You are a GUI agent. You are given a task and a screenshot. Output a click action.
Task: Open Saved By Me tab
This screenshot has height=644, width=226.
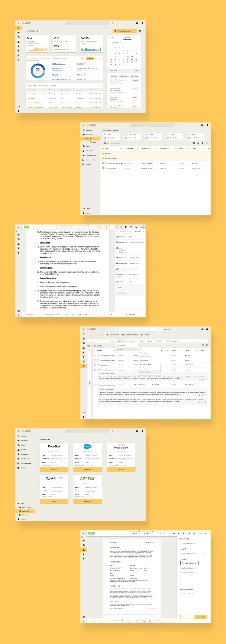point(113,335)
